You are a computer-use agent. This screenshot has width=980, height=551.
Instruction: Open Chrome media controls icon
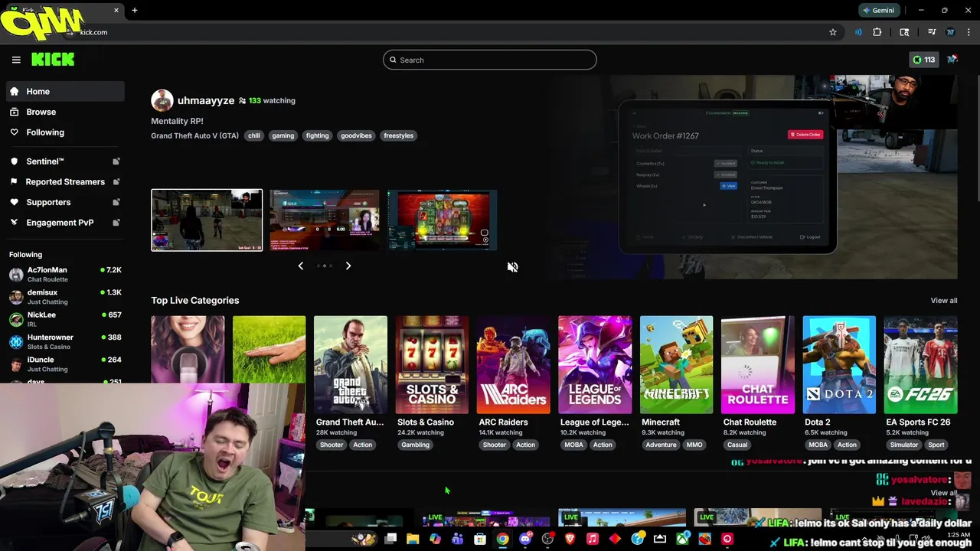932,32
